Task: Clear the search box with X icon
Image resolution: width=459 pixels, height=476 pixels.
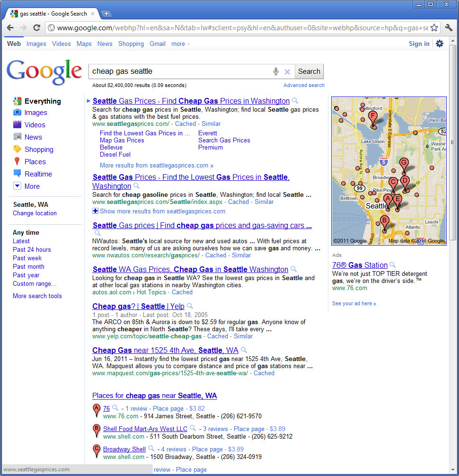Action: click(287, 71)
